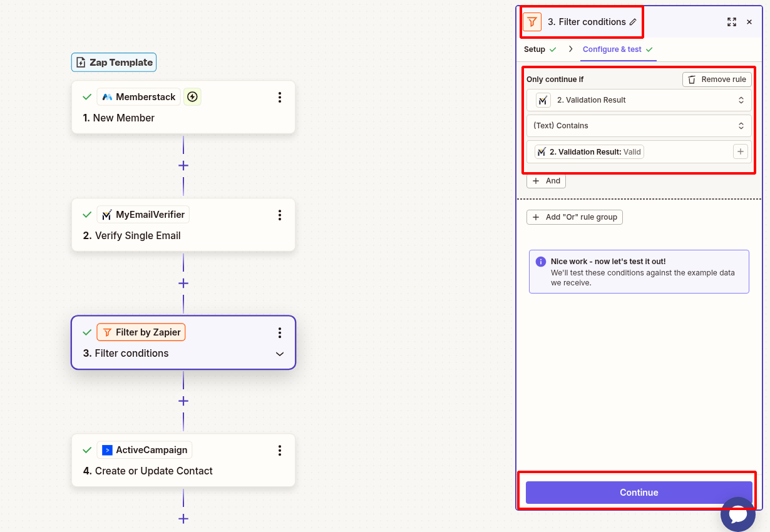
Task: Click Add "Or" rule group
Action: point(574,217)
